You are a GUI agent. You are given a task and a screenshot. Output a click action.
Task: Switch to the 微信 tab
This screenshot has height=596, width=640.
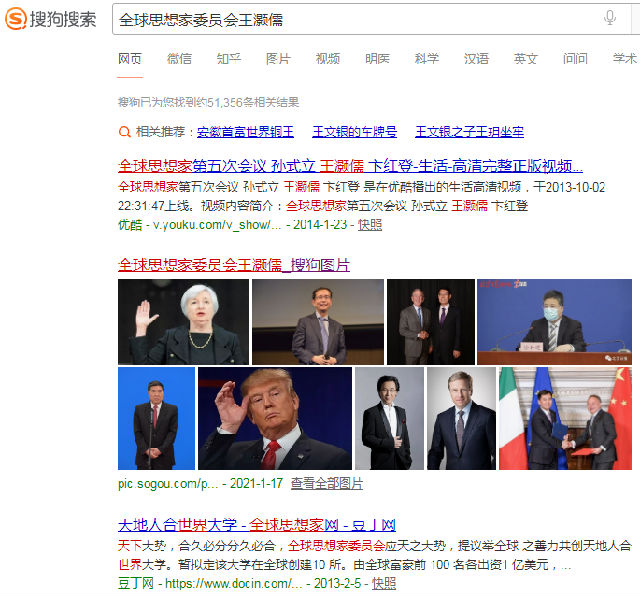tap(179, 59)
